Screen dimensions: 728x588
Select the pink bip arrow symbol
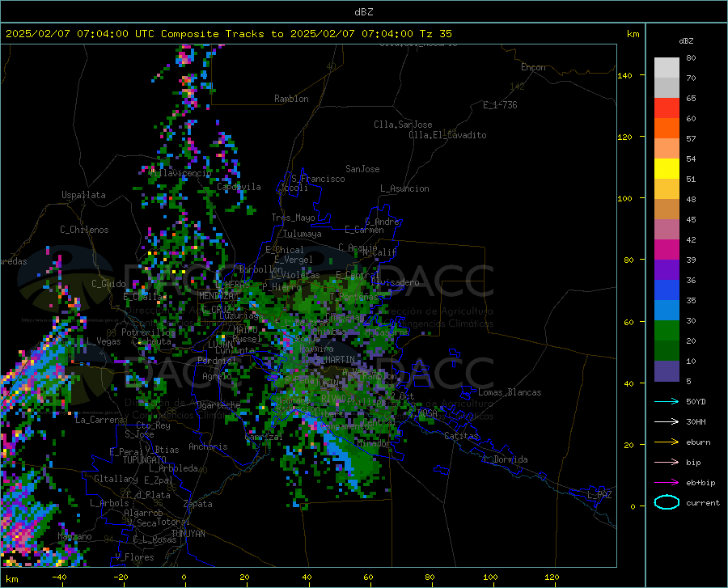tap(667, 463)
